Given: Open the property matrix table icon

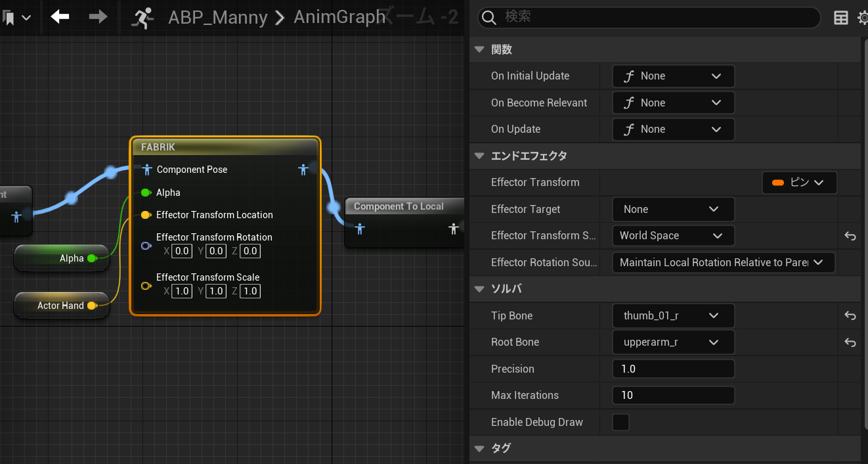Looking at the screenshot, I should click(841, 18).
